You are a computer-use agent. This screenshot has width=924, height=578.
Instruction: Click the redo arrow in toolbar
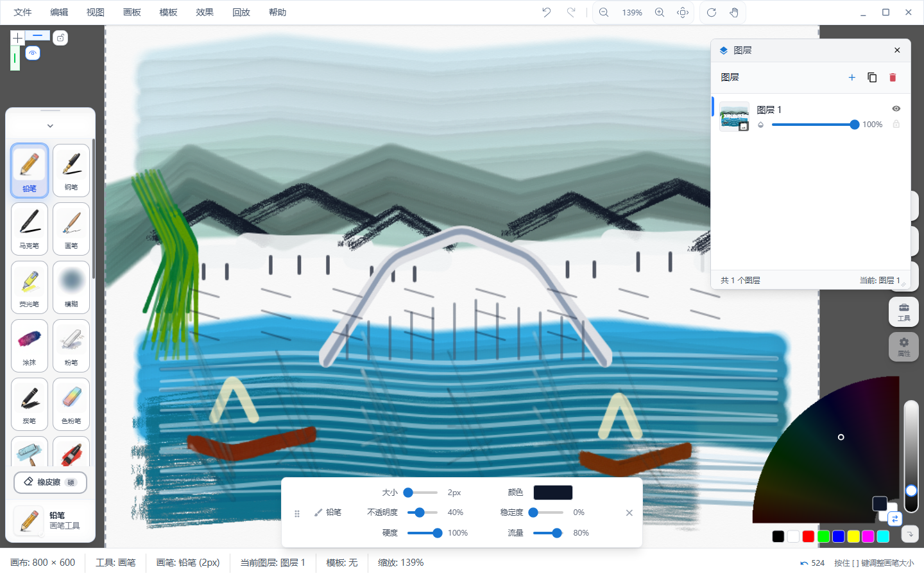[x=571, y=12]
